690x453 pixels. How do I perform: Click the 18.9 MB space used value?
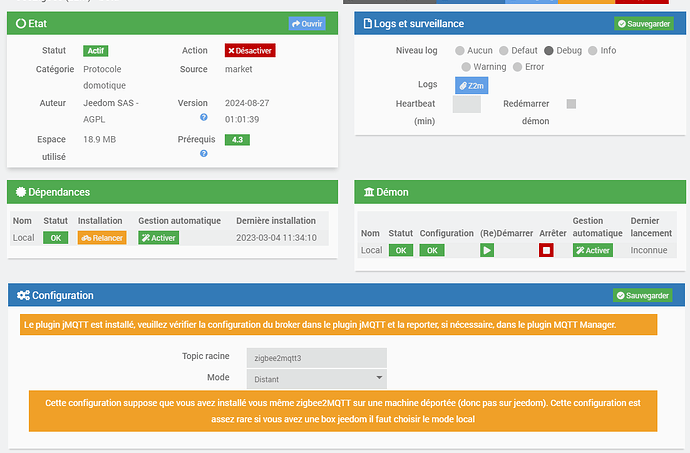tap(99, 140)
